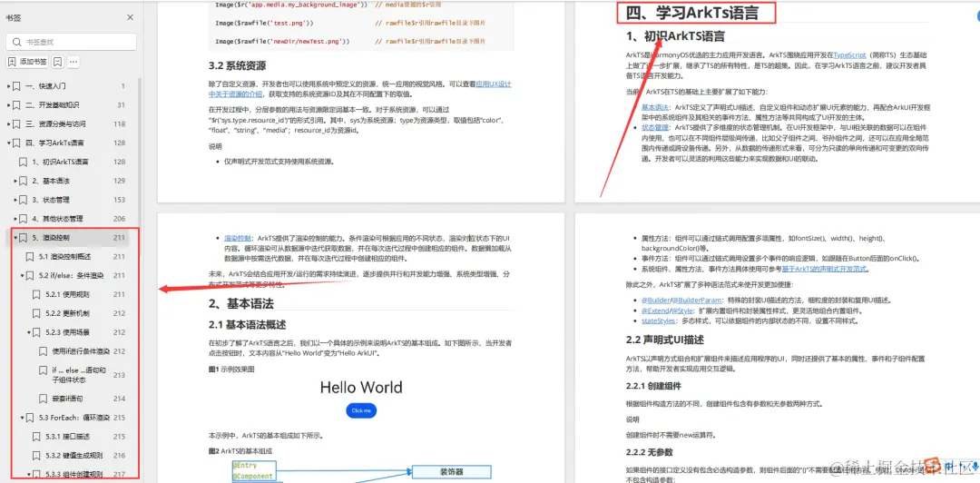The image size is (980, 483).
Task: Expand the 2、基本语法 bookmark node
Action: pyautogui.click(x=15, y=181)
